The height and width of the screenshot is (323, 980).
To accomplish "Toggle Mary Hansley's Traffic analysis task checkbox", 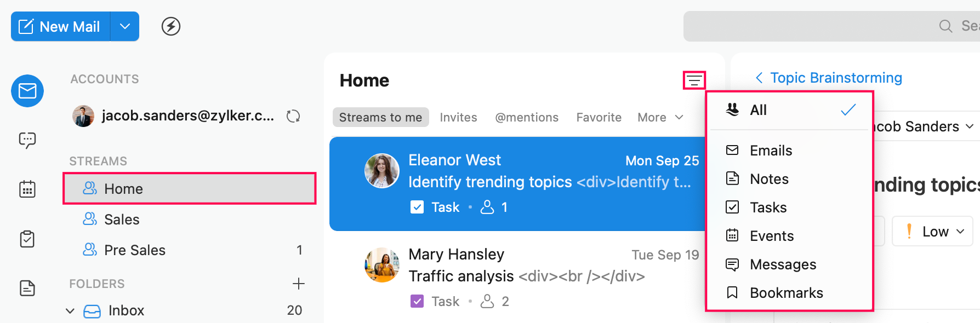I will click(417, 301).
